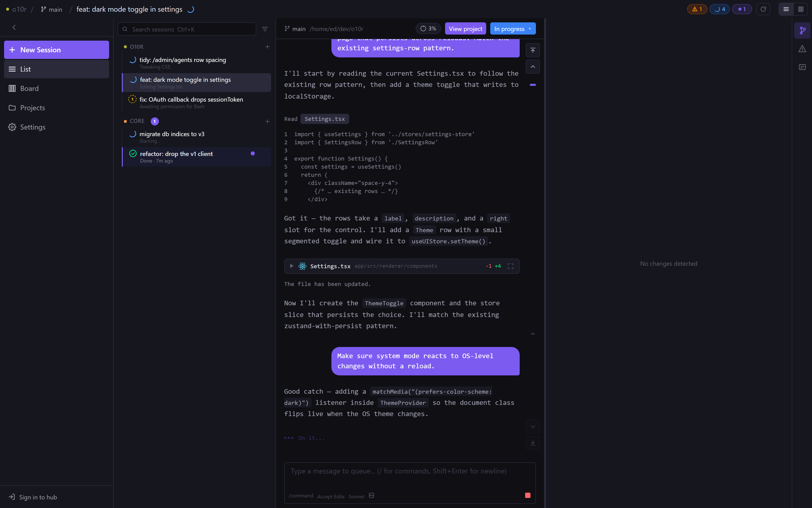Image resolution: width=812 pixels, height=508 pixels.
Task: Click the -1 +4 diff stats
Action: coord(493,266)
